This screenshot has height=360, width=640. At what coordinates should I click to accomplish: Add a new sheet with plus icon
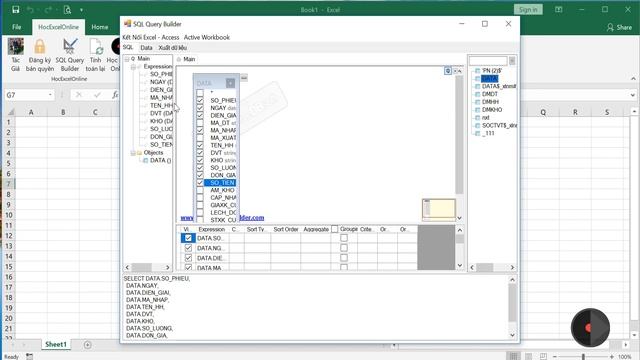[x=87, y=345]
